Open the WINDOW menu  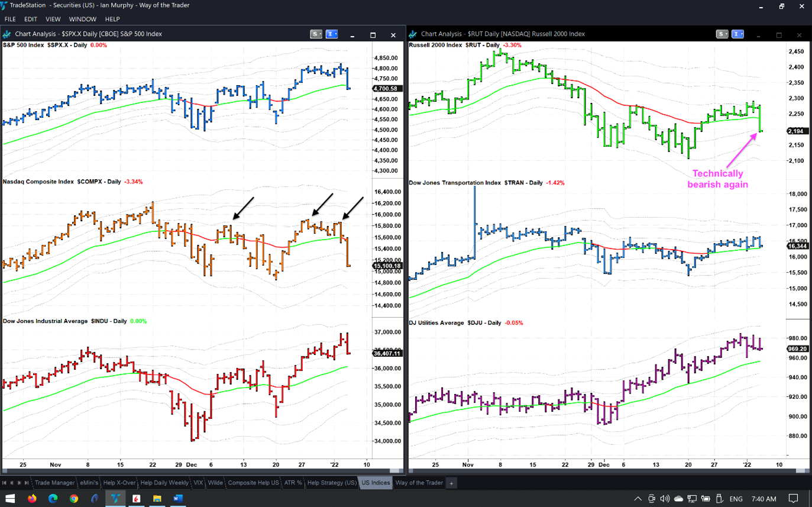pyautogui.click(x=82, y=20)
